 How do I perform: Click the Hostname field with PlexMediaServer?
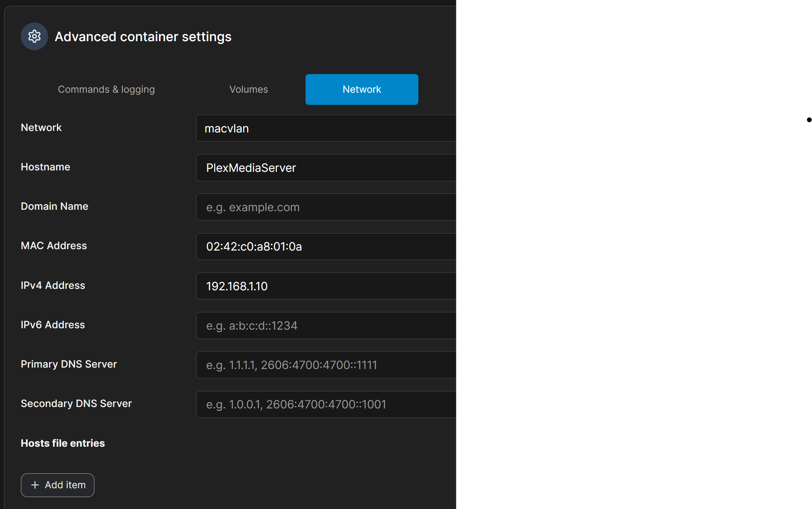pyautogui.click(x=326, y=168)
